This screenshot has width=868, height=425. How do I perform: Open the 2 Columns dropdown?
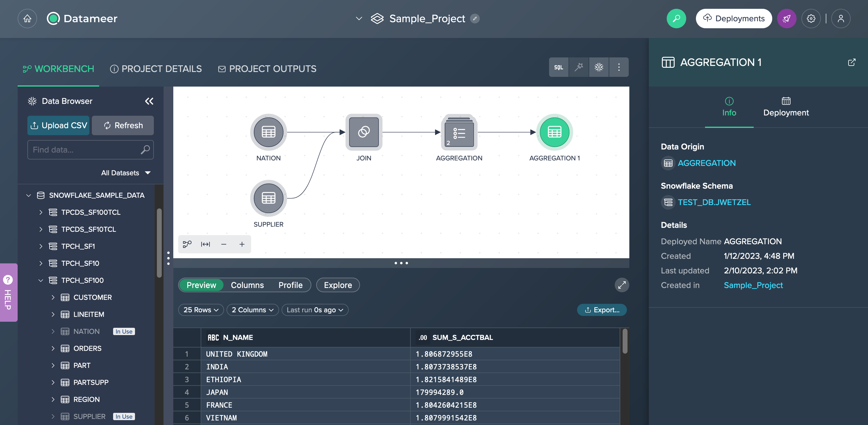pyautogui.click(x=252, y=310)
